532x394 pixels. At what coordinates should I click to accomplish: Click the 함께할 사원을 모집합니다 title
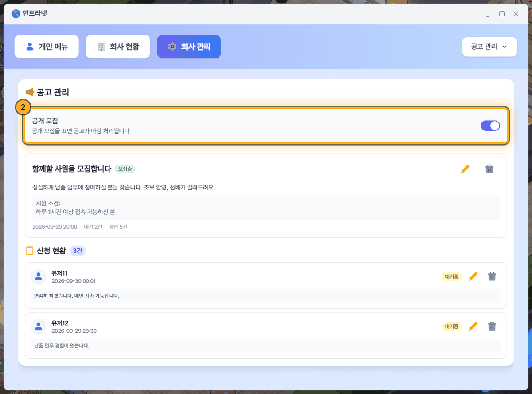pyautogui.click(x=72, y=169)
